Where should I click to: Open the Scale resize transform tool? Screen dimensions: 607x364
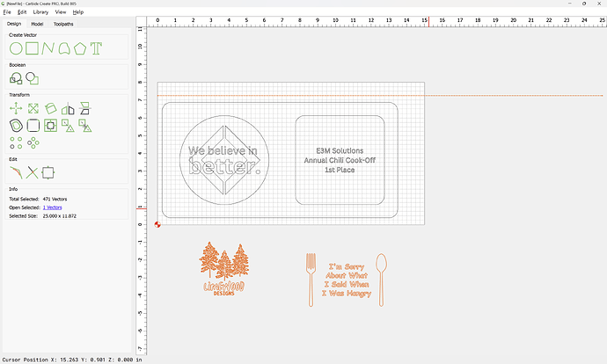tap(33, 109)
